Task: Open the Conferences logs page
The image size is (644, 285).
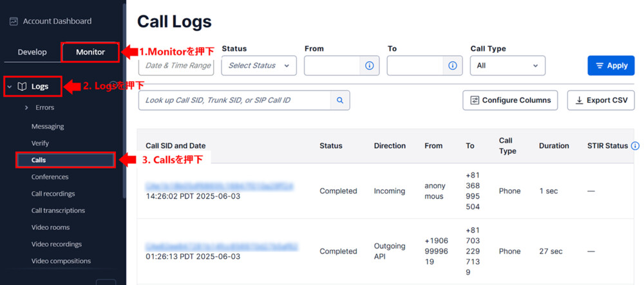Action: click(x=50, y=177)
